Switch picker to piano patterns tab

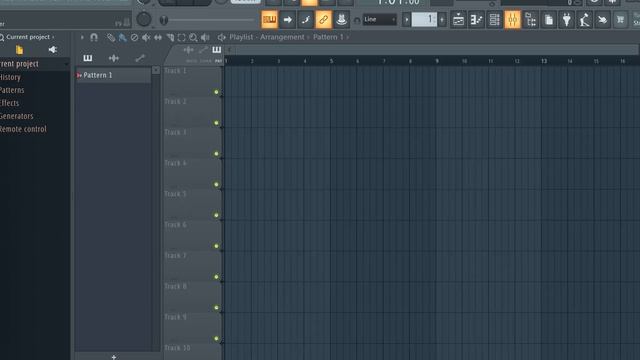pos(88,58)
